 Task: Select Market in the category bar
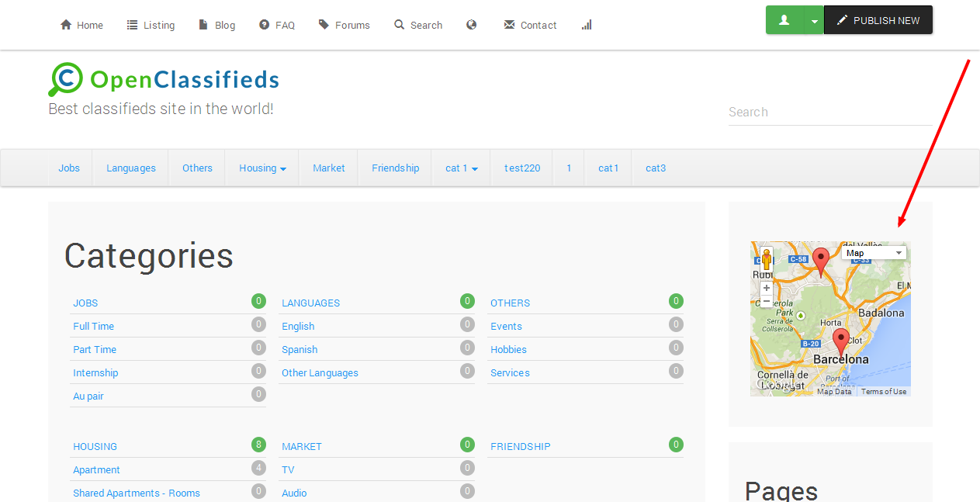click(x=329, y=168)
